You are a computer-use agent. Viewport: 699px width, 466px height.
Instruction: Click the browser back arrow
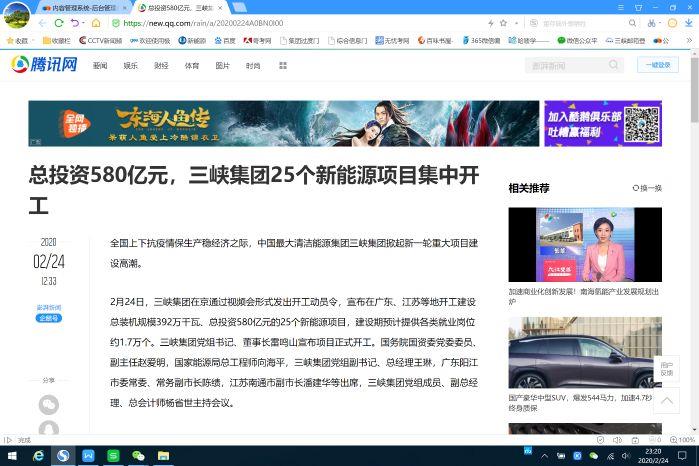[x=42, y=23]
